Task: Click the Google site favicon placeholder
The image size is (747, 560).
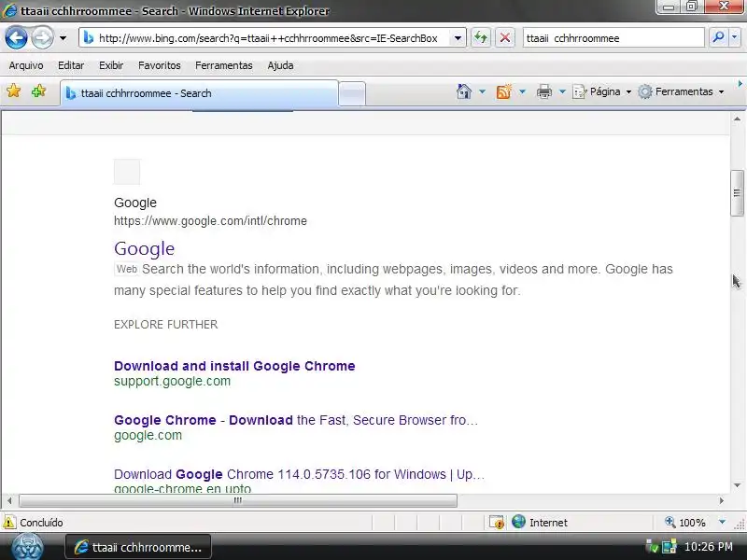Action: coord(127,172)
